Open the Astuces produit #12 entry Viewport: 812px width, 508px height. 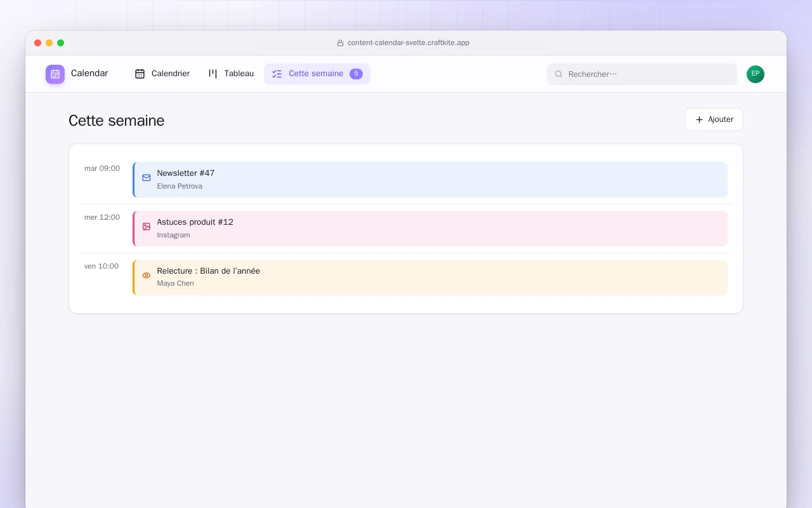click(430, 229)
